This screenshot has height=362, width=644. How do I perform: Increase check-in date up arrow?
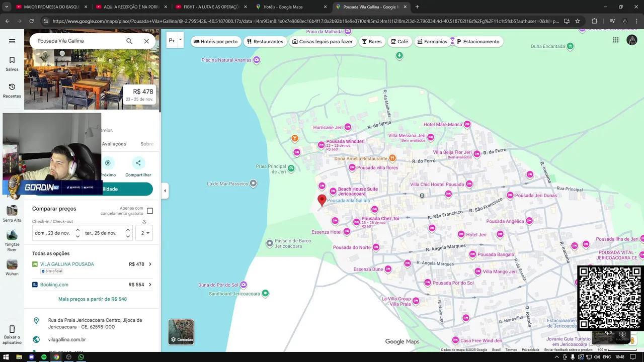click(x=77, y=230)
